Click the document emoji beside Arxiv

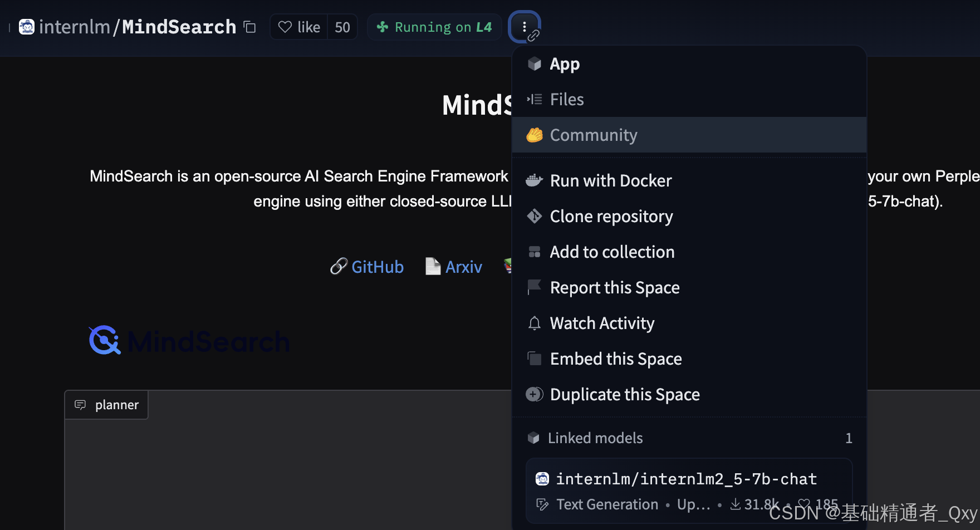point(433,267)
